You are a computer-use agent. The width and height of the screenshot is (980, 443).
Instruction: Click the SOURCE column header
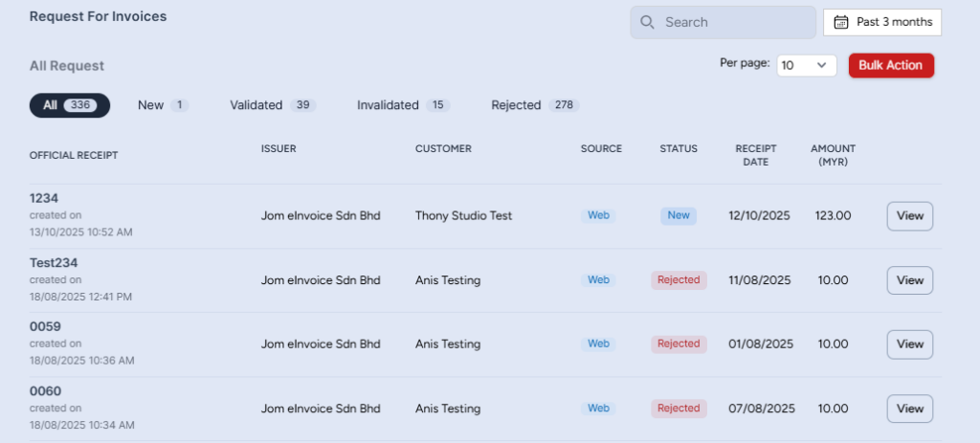coord(601,148)
